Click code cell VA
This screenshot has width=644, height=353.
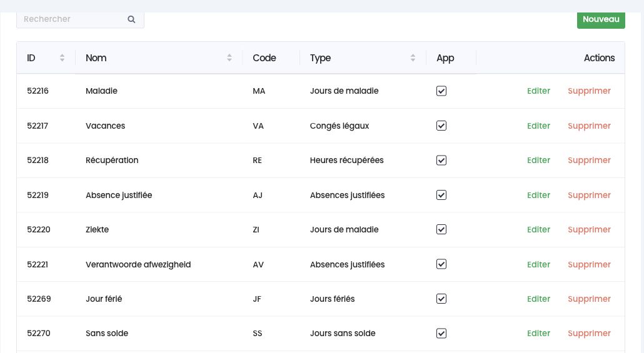coord(258,126)
